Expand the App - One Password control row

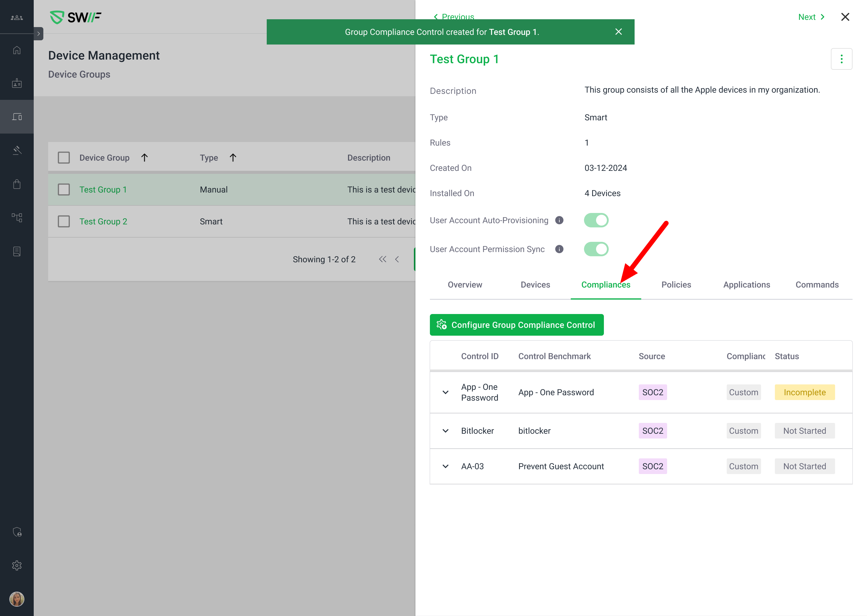tap(445, 392)
